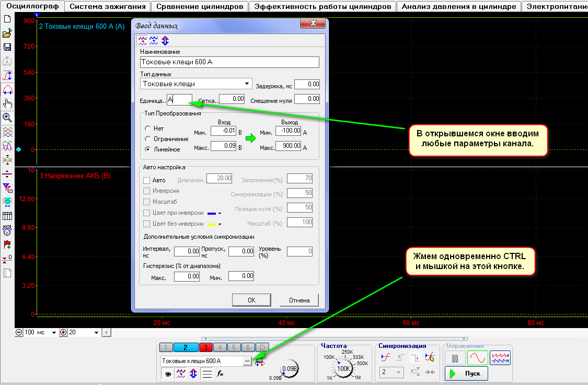Expand the yellow no-inversion color dropdown arrow

coord(220,225)
